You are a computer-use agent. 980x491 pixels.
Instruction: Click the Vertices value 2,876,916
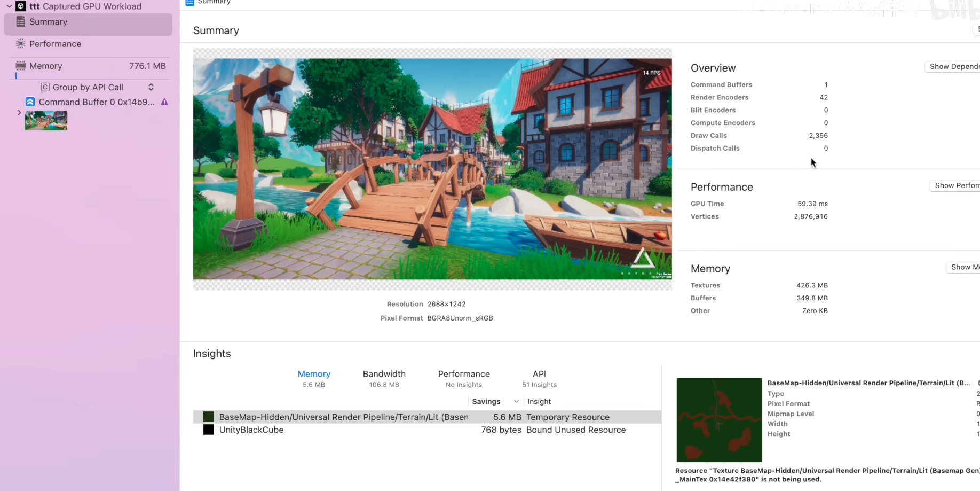pos(811,217)
